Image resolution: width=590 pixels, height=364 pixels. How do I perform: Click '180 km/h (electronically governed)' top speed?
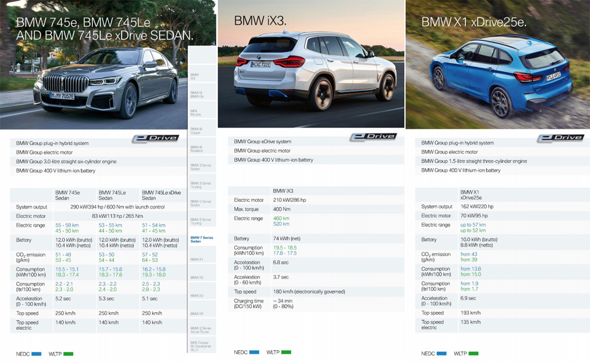(309, 291)
